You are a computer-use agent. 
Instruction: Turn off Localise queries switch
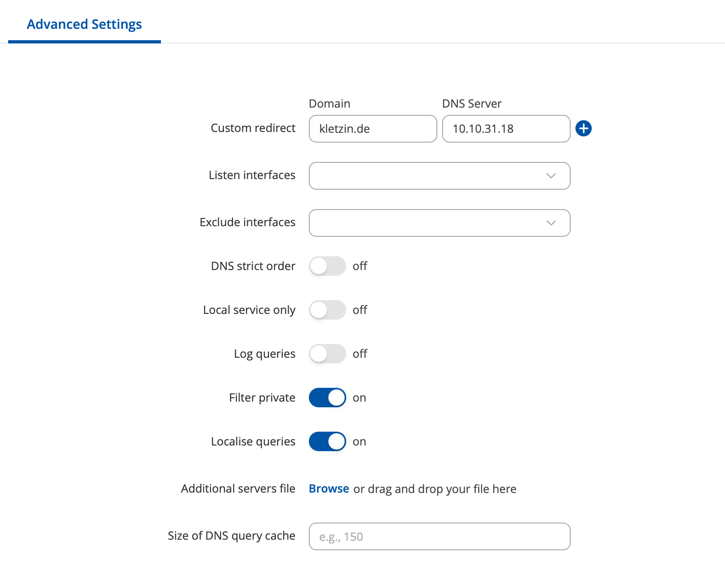tap(327, 441)
